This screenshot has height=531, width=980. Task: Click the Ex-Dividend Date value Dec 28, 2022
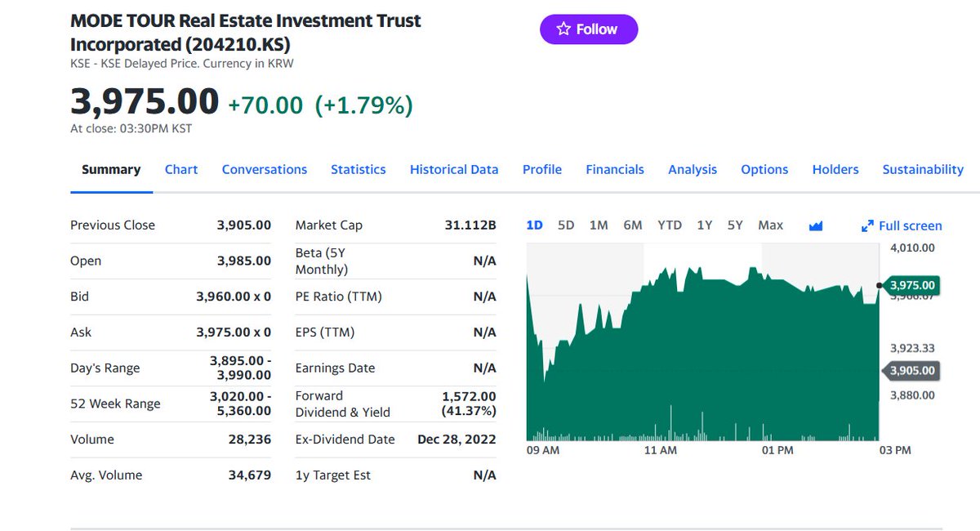pos(457,440)
